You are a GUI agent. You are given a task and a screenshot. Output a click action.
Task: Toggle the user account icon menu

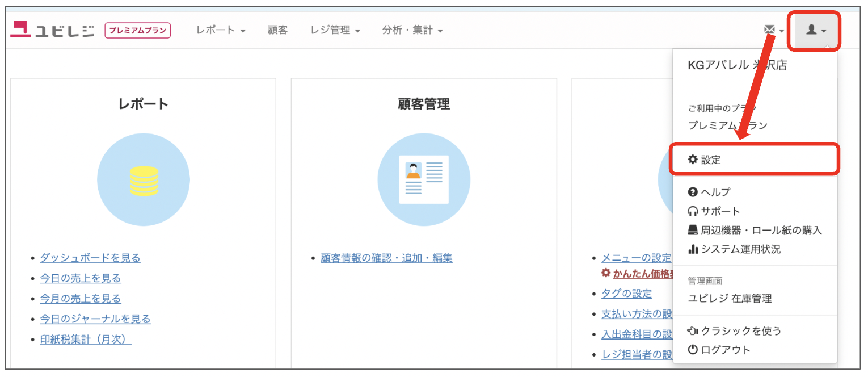click(x=816, y=30)
